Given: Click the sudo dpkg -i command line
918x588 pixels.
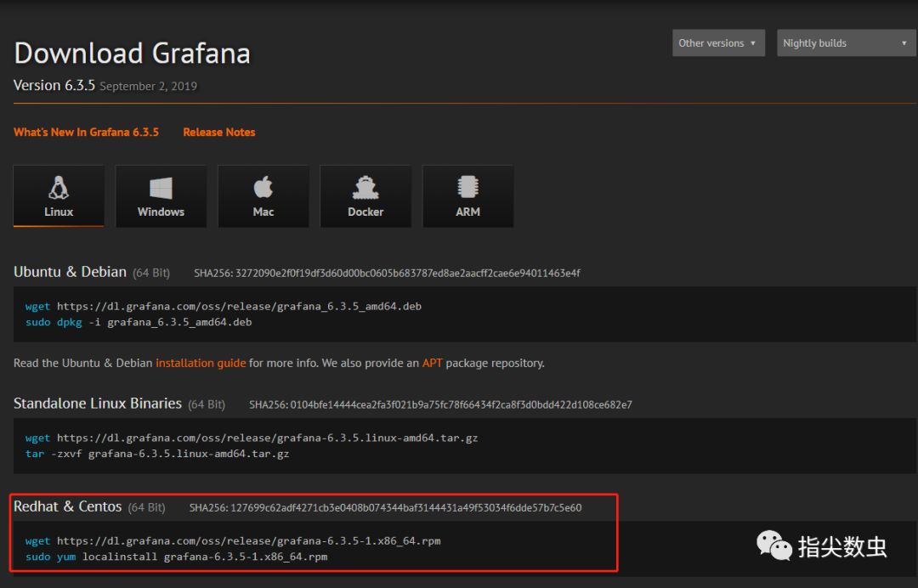Looking at the screenshot, I should pyautogui.click(x=139, y=322).
